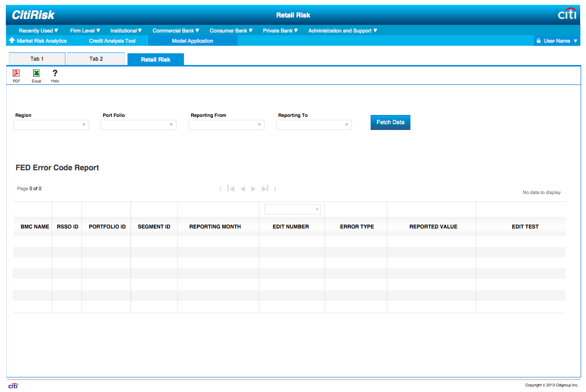This screenshot has height=392, width=586.
Task: Sort by EDIT NUMBER column header
Action: pos(291,227)
